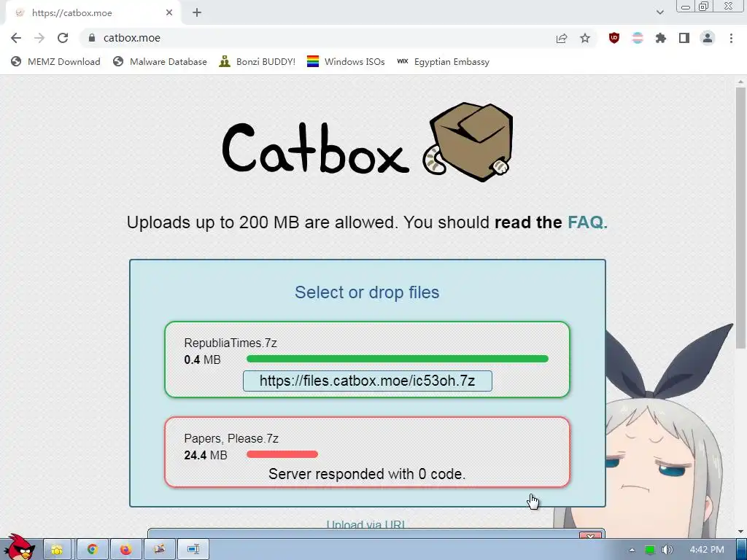Click the page vertical scrollbar thumb
Screen dimensions: 747x560
(740, 217)
